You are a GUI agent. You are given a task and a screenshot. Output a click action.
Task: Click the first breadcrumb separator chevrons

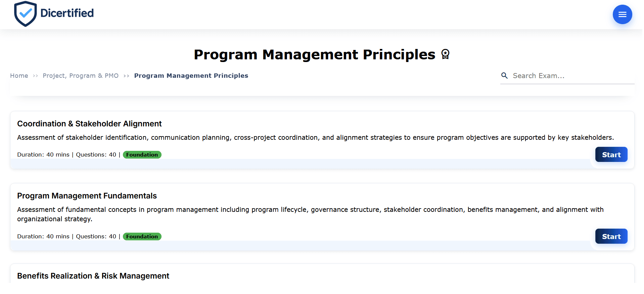click(35, 76)
